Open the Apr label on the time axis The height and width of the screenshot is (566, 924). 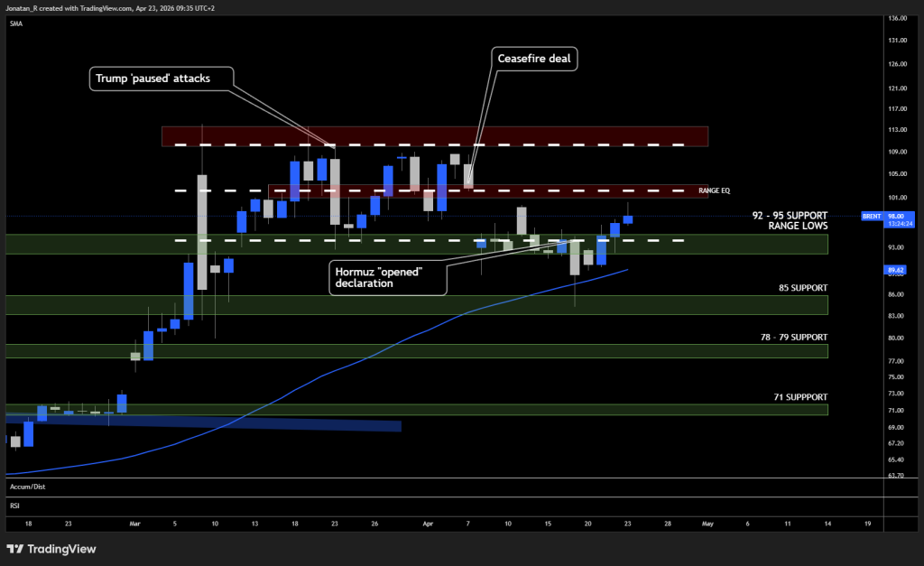pyautogui.click(x=428, y=523)
